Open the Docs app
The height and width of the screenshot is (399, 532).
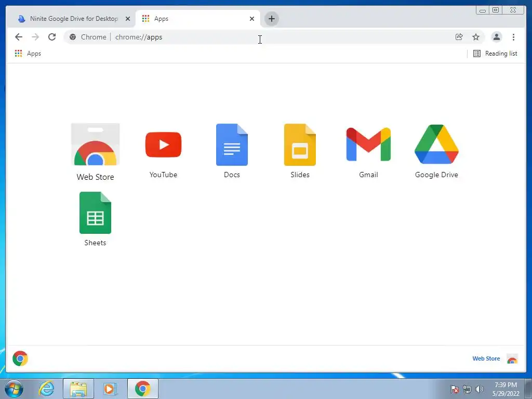232,145
